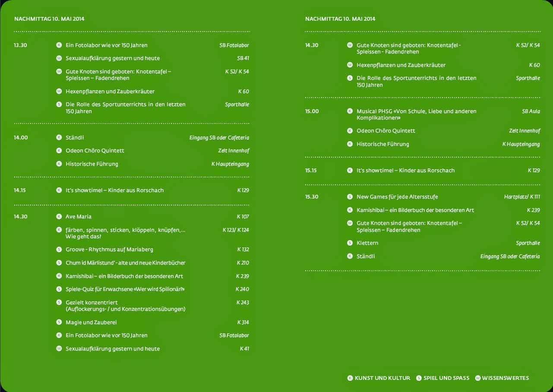Click the 'Hartplatz/ K 111' location

click(x=521, y=197)
